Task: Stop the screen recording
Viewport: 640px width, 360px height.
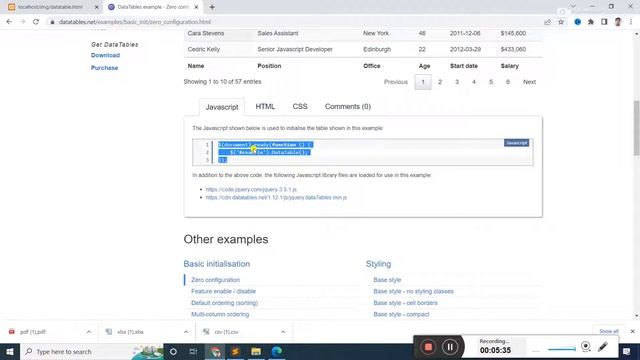Action: tap(428, 347)
